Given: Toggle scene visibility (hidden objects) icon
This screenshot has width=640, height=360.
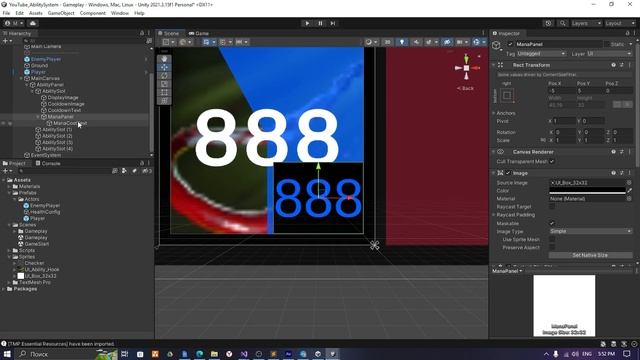Looking at the screenshot, I should [x=447, y=42].
